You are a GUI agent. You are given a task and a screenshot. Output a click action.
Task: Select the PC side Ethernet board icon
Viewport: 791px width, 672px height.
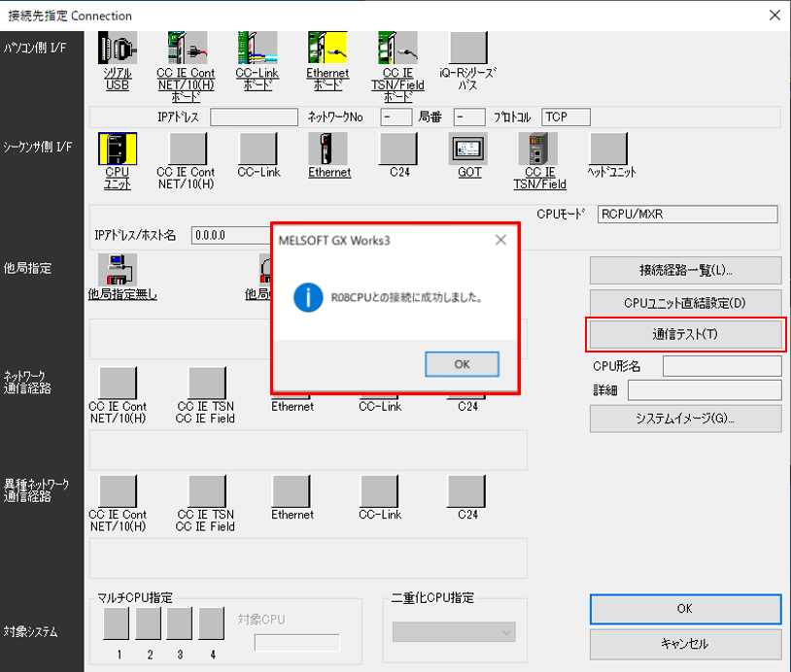pos(327,49)
